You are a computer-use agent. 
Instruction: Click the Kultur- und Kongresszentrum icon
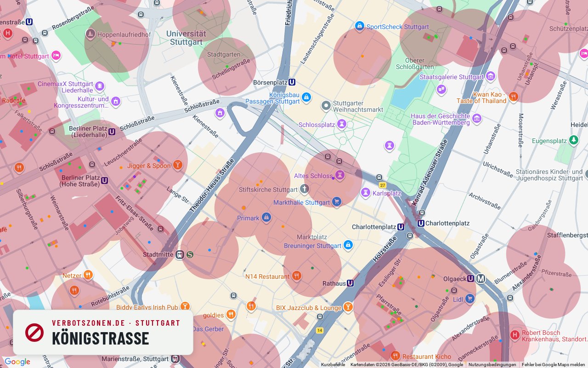[x=116, y=101]
